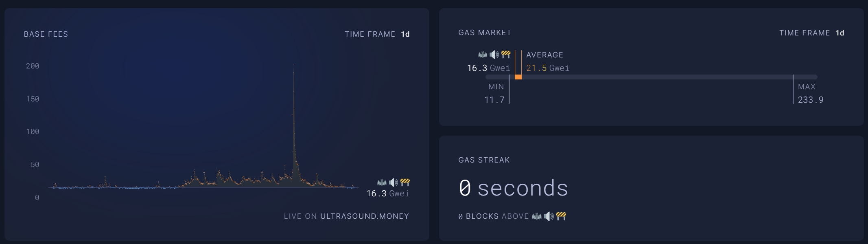The width and height of the screenshot is (868, 244).
Task: Click the speaker icon in the Gas Market panel
Action: coord(493,55)
